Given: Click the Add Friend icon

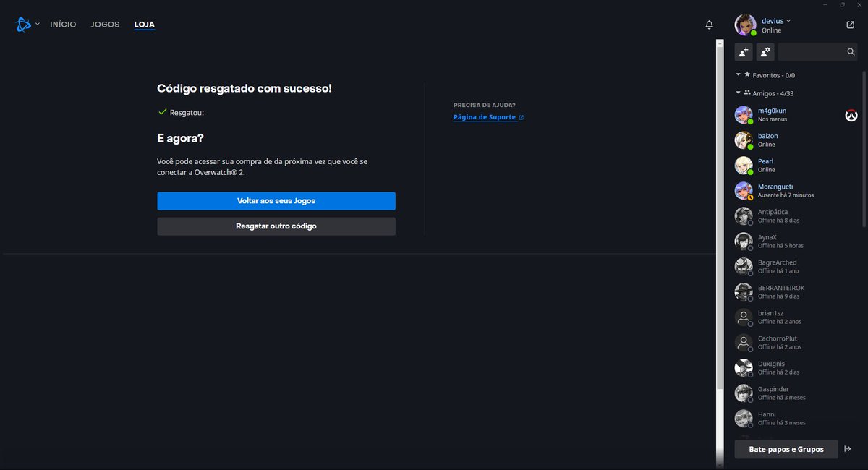Looking at the screenshot, I should 744,52.
